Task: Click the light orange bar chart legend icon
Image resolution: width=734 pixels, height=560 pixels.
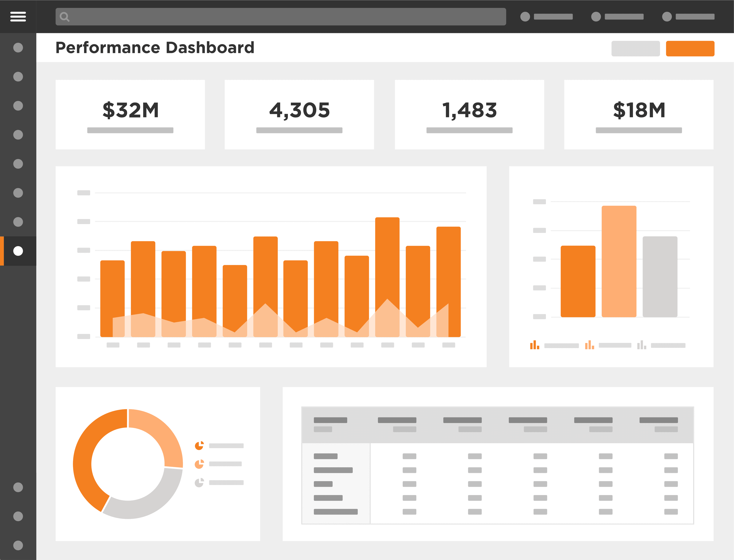Action: coord(589,345)
